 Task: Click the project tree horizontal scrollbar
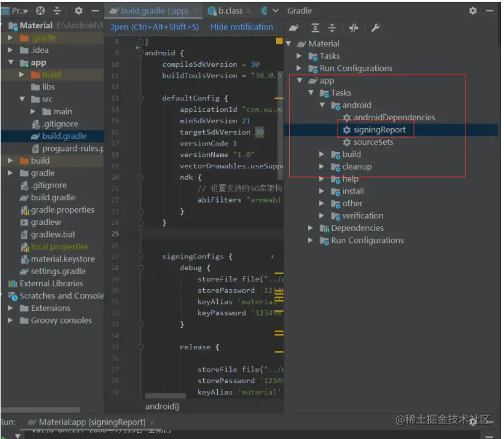pyautogui.click(x=40, y=410)
